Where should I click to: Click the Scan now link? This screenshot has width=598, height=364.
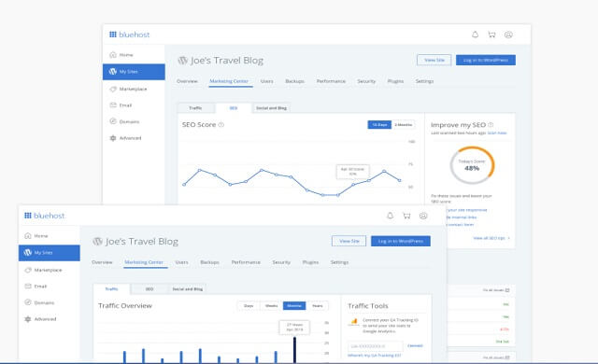tap(497, 133)
